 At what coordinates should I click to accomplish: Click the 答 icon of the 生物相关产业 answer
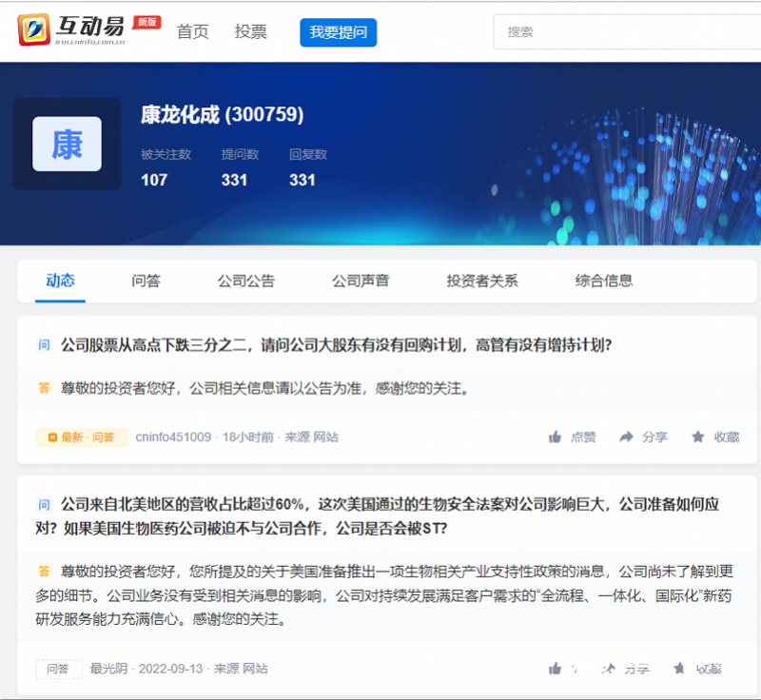click(x=44, y=572)
